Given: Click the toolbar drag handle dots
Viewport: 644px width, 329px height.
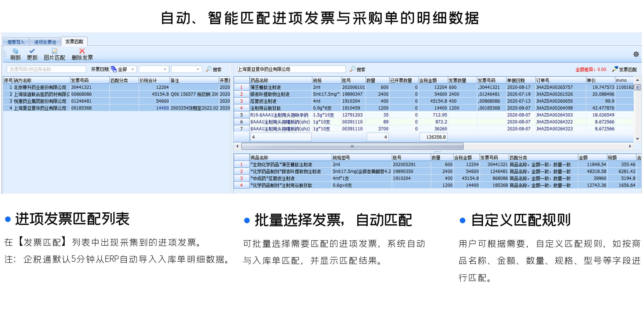Looking at the screenshot, I should [5, 54].
